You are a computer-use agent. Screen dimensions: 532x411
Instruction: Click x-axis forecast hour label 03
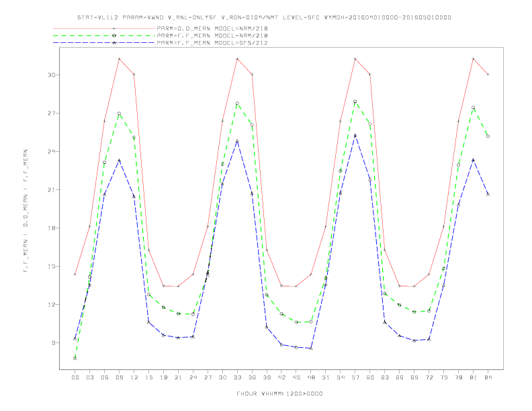pos(89,377)
